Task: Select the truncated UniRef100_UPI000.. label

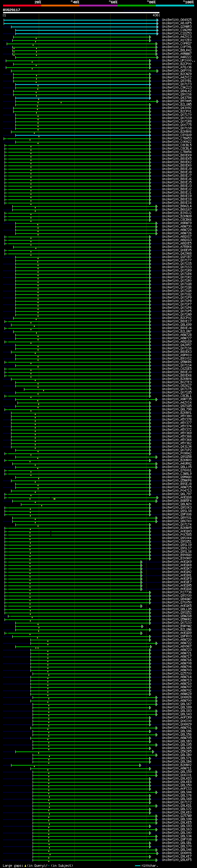Action: 179,60
